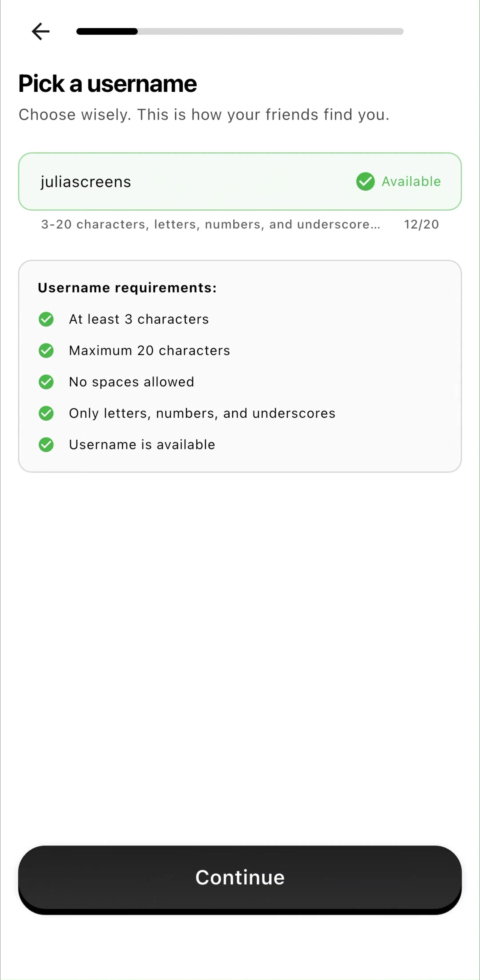Click the green Available status text
480x980 pixels.
[411, 181]
